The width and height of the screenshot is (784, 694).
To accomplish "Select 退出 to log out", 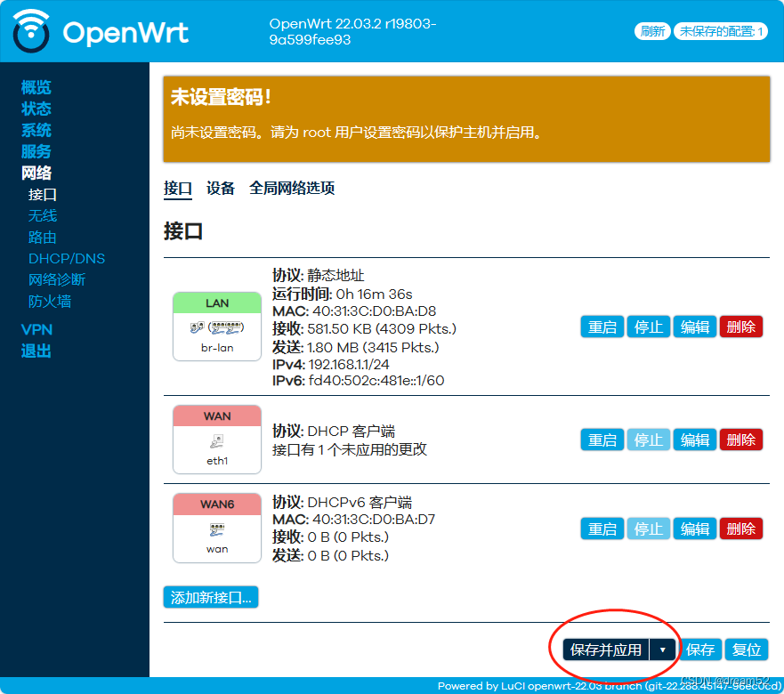I will (36, 351).
